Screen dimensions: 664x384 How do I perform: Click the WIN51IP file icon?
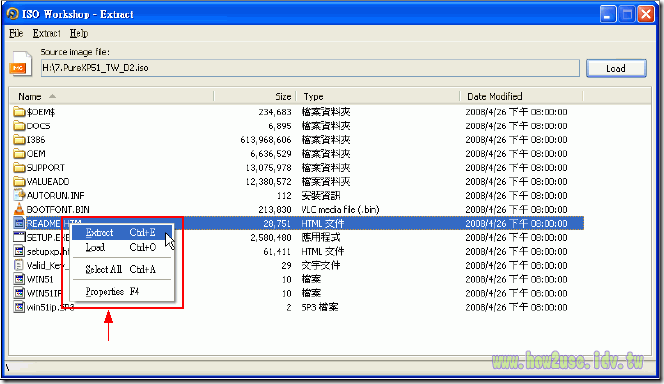pyautogui.click(x=19, y=293)
